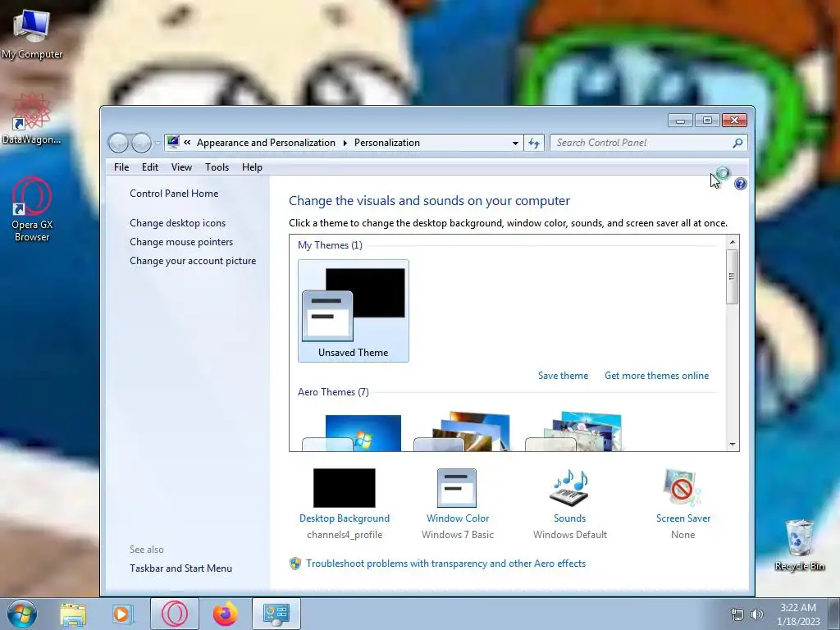Image resolution: width=840 pixels, height=630 pixels.
Task: Click Save theme link
Action: coord(563,376)
